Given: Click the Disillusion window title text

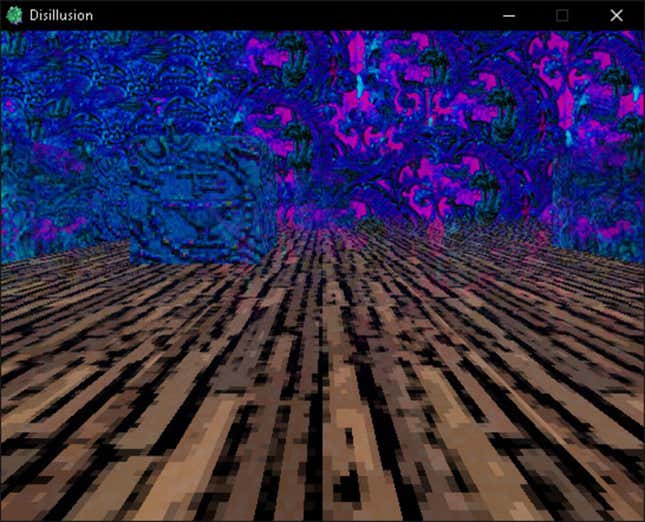Looking at the screenshot, I should pyautogui.click(x=61, y=16).
